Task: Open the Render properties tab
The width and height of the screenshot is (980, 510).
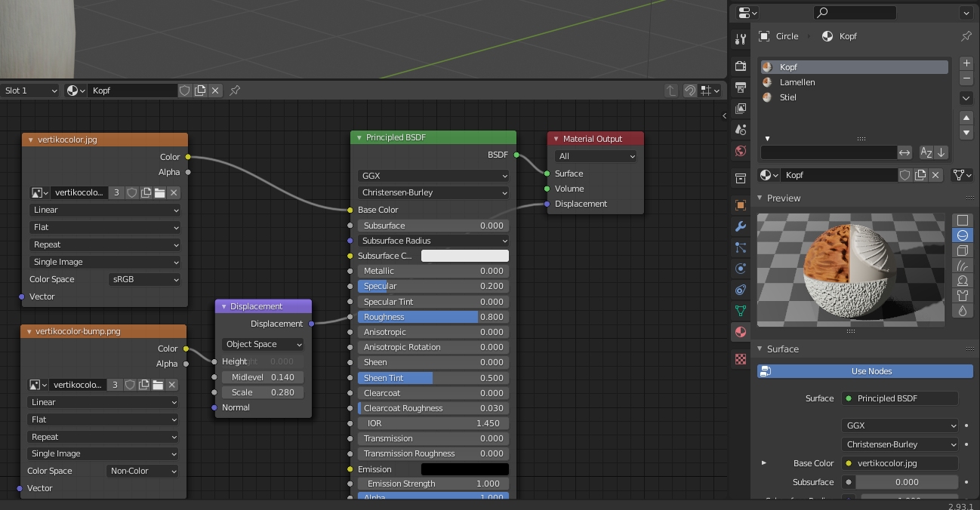Action: click(x=741, y=66)
